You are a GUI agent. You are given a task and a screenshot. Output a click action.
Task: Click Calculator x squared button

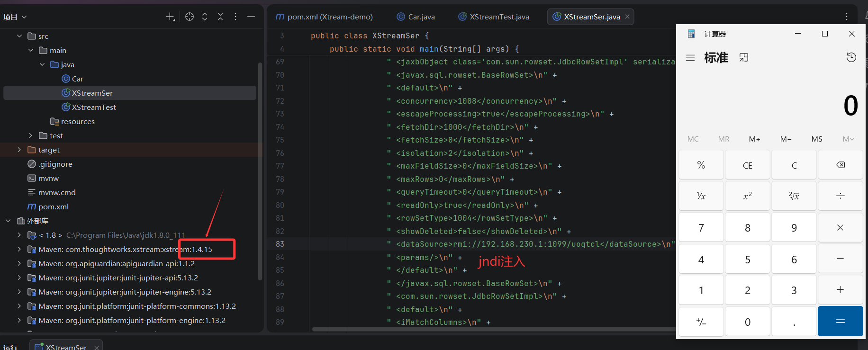coord(748,196)
